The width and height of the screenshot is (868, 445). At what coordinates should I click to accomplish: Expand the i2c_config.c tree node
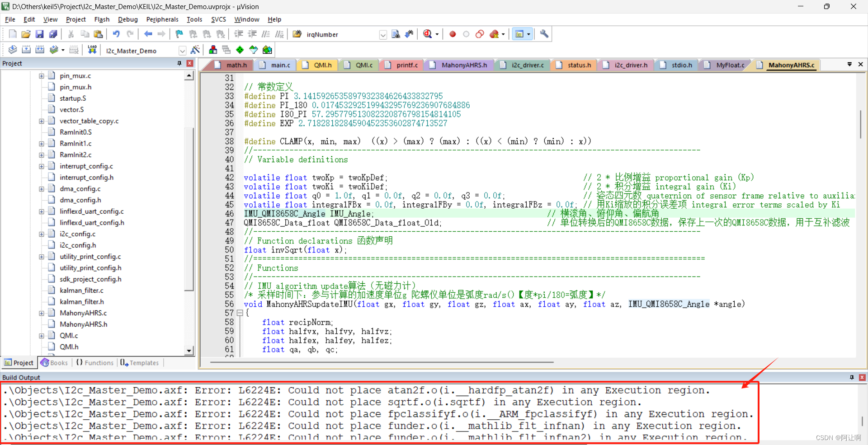pos(41,234)
